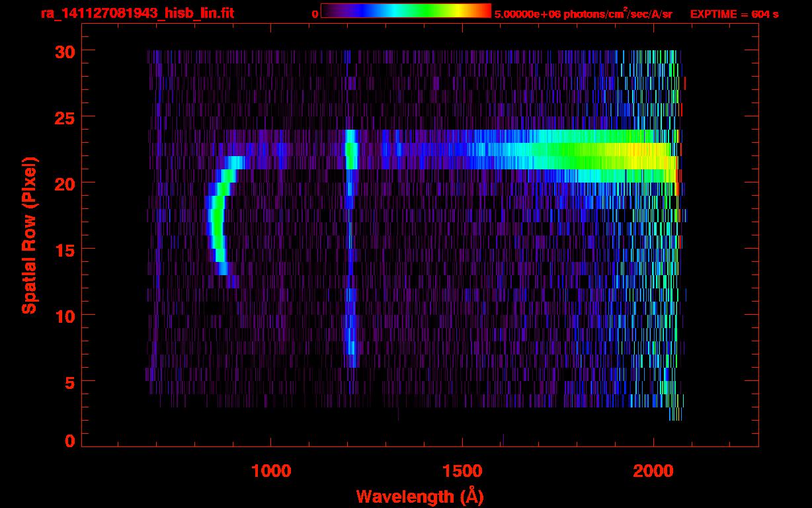Click the 5.00000e+06 photons/cm²/sec/A/sr label
Screen dimensions: 812x508
point(583,13)
